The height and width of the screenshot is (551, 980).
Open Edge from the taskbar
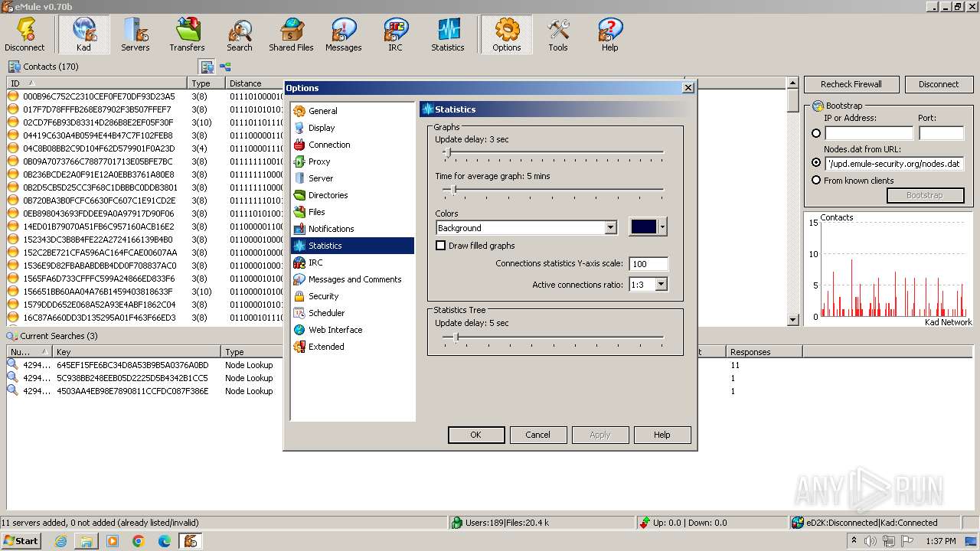tap(165, 541)
